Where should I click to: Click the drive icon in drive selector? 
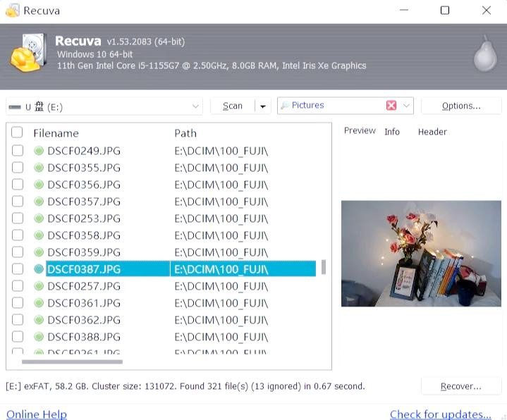[x=14, y=107]
